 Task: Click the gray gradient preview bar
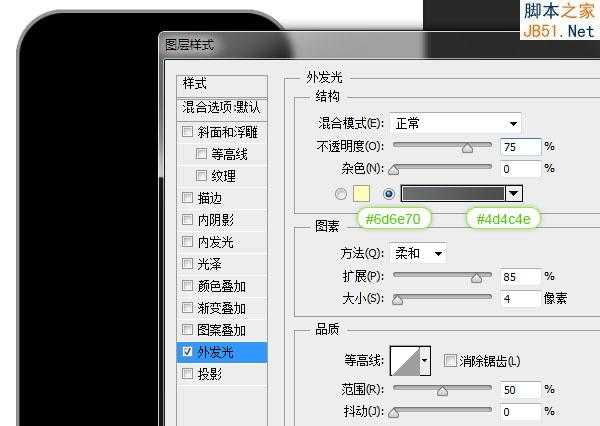tap(452, 193)
